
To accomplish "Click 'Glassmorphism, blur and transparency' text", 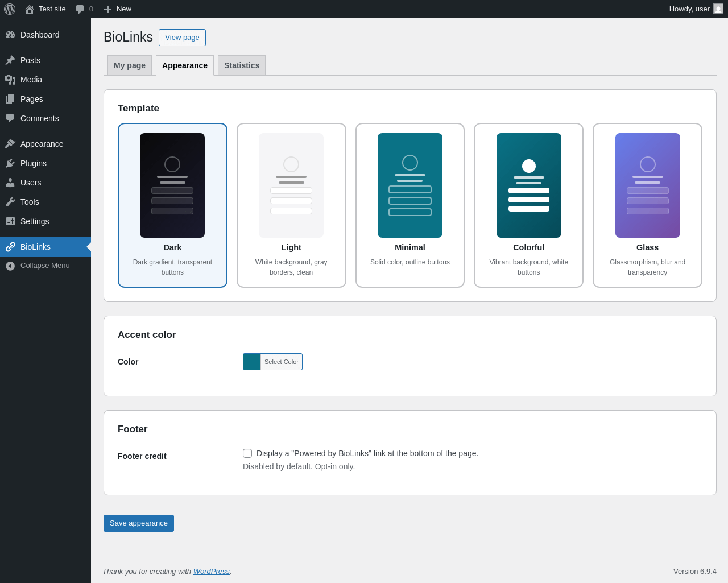I will [648, 267].
